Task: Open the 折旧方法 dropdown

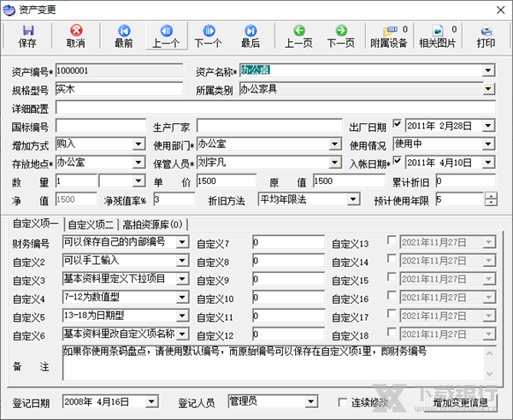Action: (x=353, y=199)
